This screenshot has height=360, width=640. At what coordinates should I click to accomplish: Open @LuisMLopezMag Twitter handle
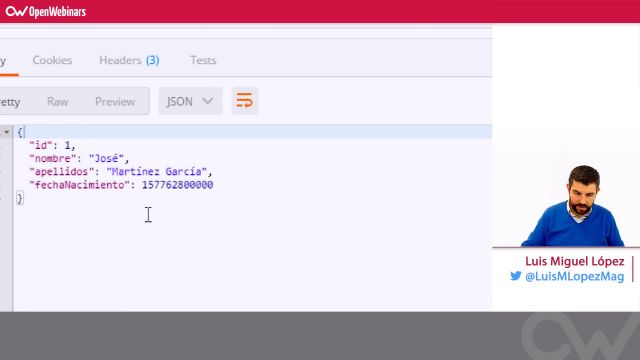pos(574,276)
